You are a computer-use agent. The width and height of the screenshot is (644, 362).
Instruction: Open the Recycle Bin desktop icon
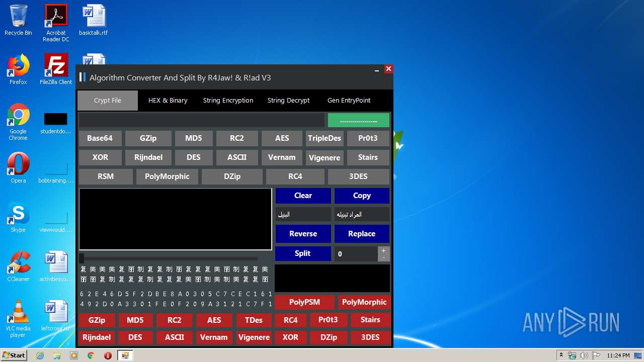(18, 21)
